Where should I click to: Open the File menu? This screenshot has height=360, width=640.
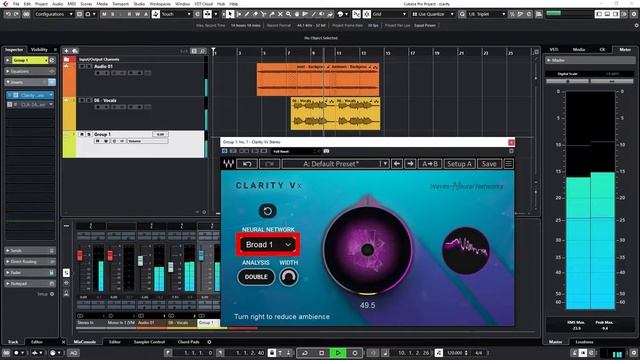(x=16, y=4)
